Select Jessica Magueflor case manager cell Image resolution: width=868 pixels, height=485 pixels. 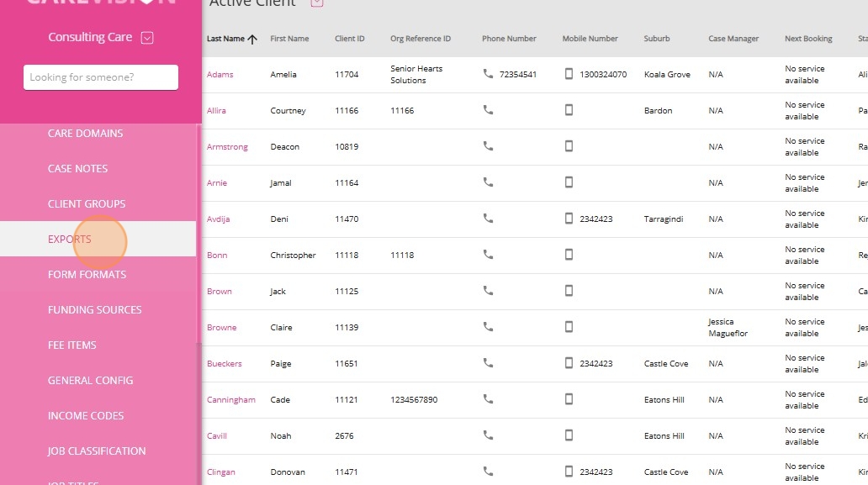tap(728, 327)
